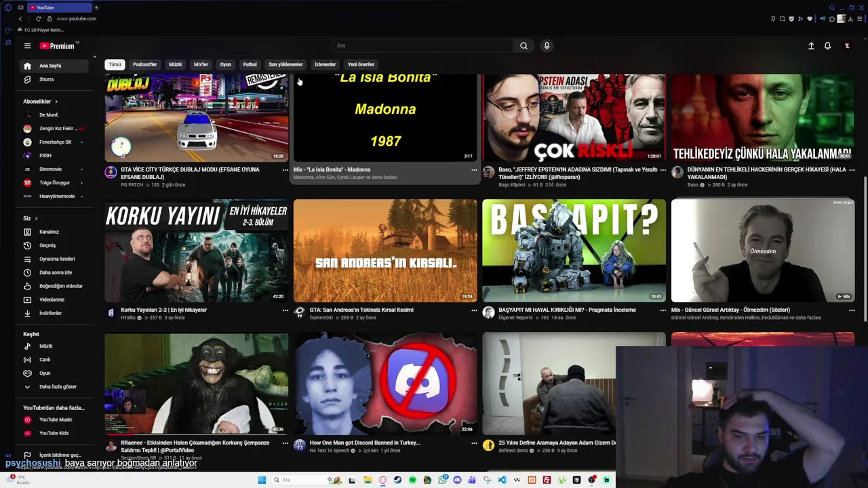Image resolution: width=868 pixels, height=488 pixels.
Task: Open Oynatma listeleri
Action: (54, 259)
